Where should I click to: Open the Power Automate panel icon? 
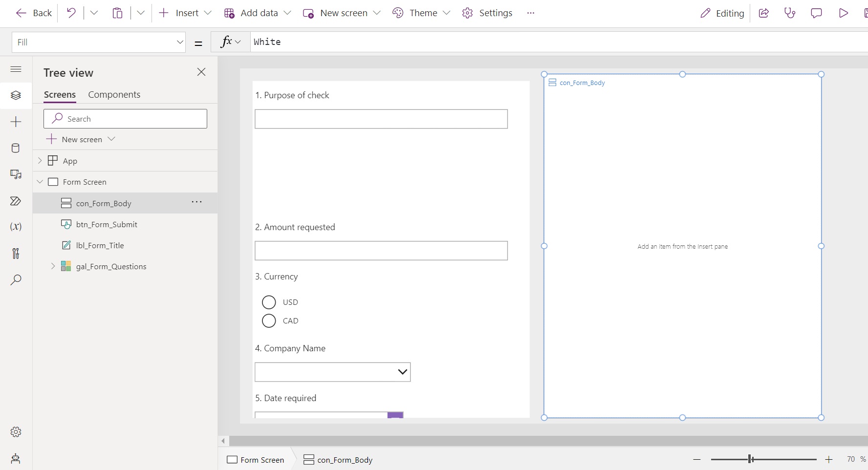16,201
